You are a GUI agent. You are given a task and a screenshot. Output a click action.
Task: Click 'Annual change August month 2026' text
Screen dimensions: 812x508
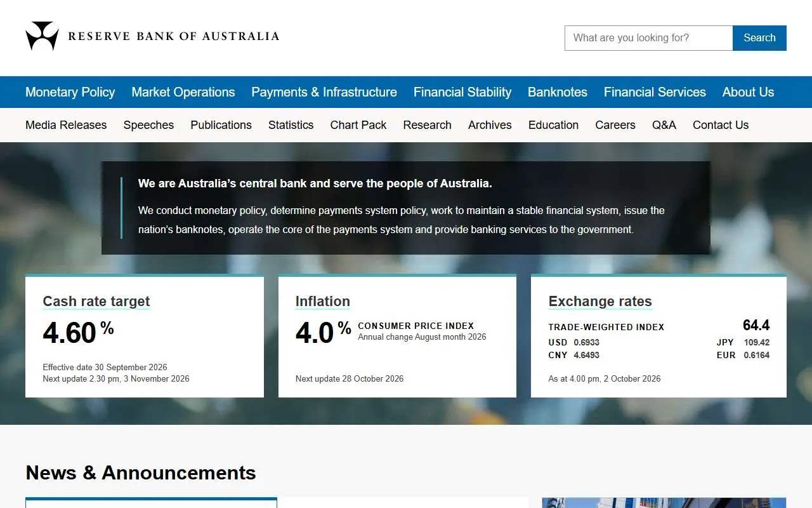(x=422, y=337)
